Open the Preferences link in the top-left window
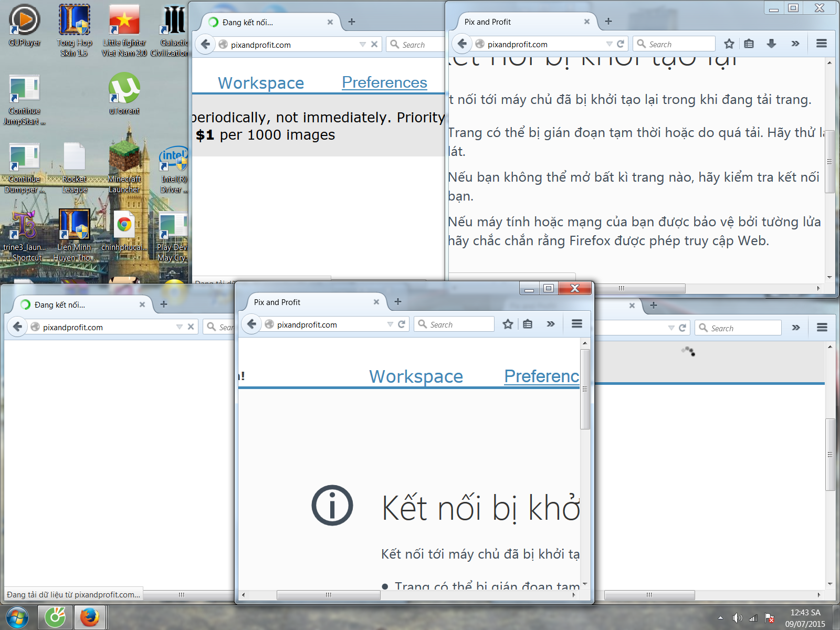 coord(384,82)
